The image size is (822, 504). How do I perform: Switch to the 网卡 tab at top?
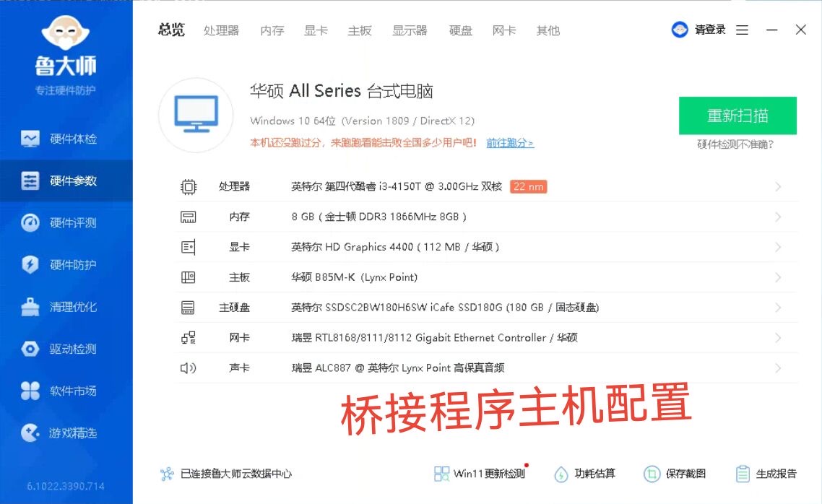point(504,30)
